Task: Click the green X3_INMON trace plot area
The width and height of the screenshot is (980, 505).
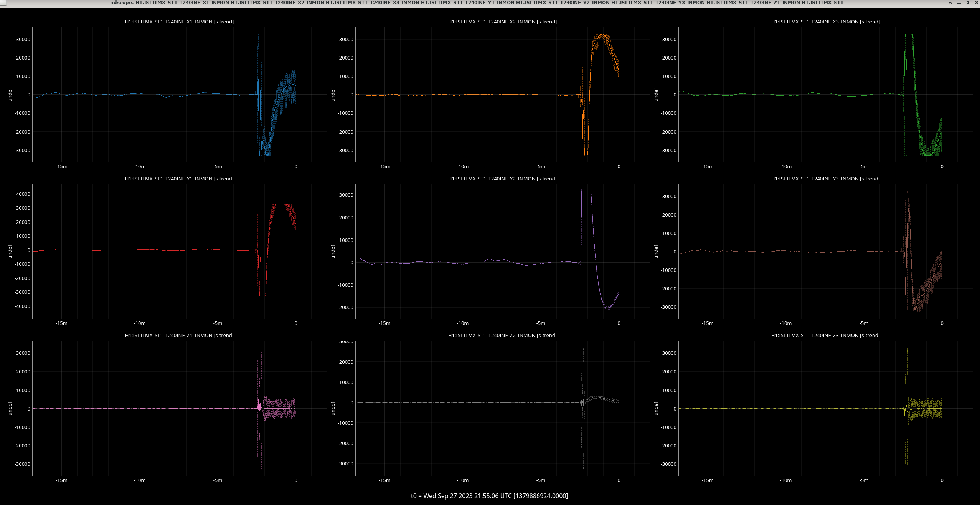Action: [x=826, y=94]
